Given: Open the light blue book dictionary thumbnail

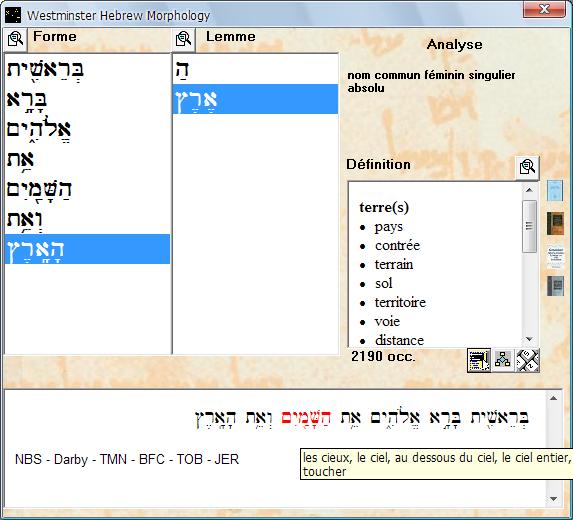Looking at the screenshot, I should [x=555, y=190].
